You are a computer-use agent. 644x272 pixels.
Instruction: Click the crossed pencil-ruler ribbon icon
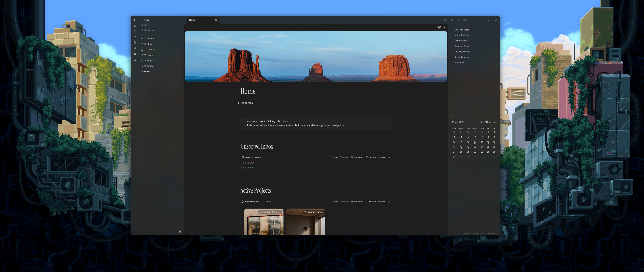pyautogui.click(x=135, y=54)
